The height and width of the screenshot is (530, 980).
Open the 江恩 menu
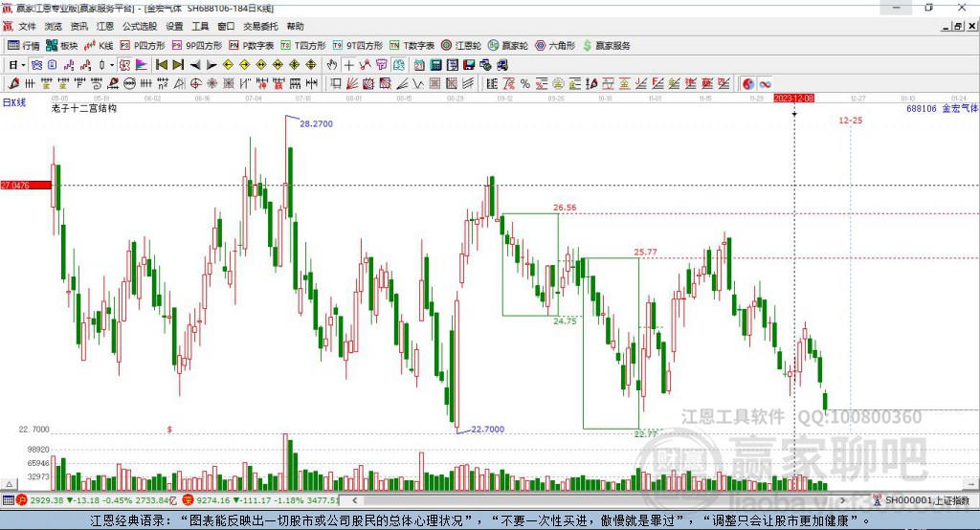click(x=105, y=26)
